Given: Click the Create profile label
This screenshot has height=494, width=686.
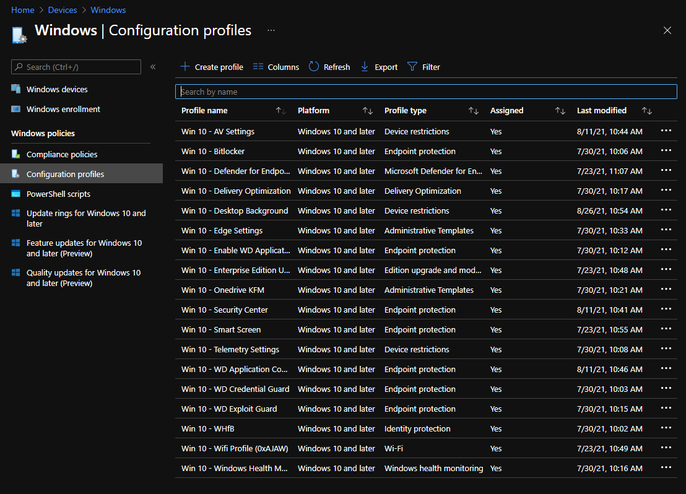Looking at the screenshot, I should click(219, 67).
